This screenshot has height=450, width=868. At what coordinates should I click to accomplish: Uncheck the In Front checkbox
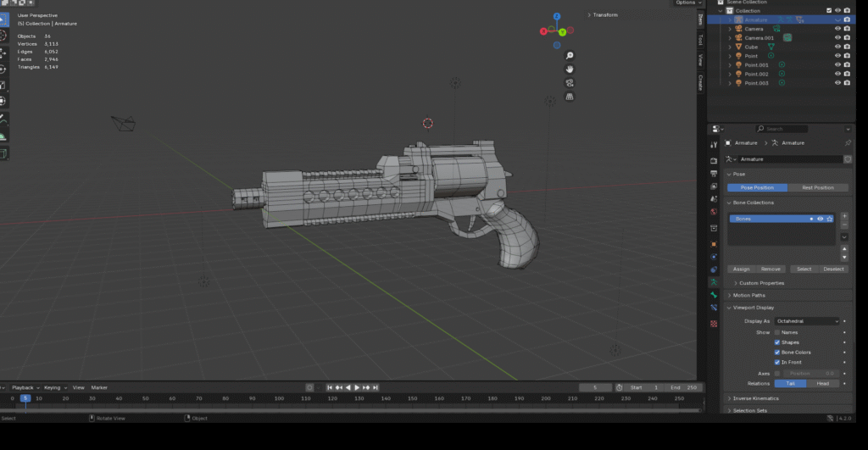coord(777,362)
